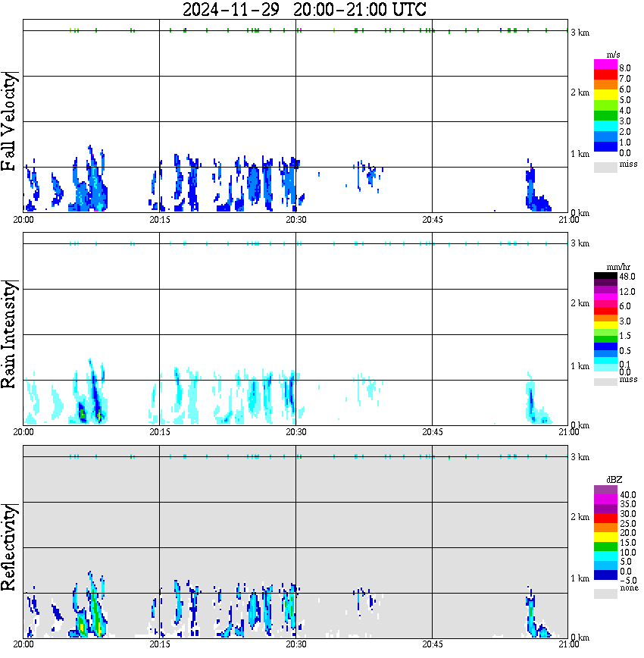
Task: Pick the magenta 35.0 dBZ legend swatch
Action: click(605, 500)
